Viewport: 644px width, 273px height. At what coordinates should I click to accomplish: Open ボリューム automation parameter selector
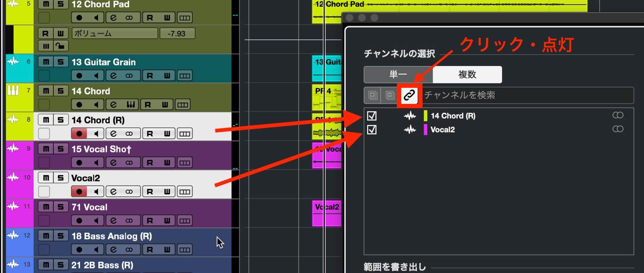[x=114, y=33]
